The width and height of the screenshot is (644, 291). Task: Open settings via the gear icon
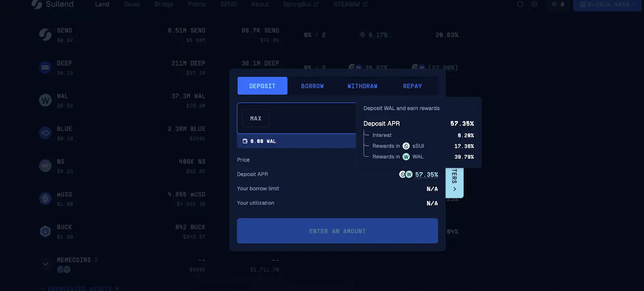pyautogui.click(x=535, y=4)
